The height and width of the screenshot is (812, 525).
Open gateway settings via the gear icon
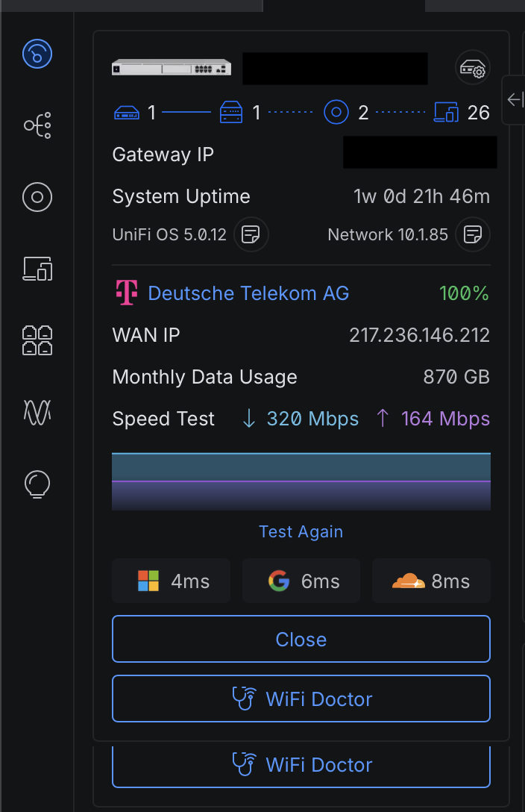pyautogui.click(x=473, y=67)
